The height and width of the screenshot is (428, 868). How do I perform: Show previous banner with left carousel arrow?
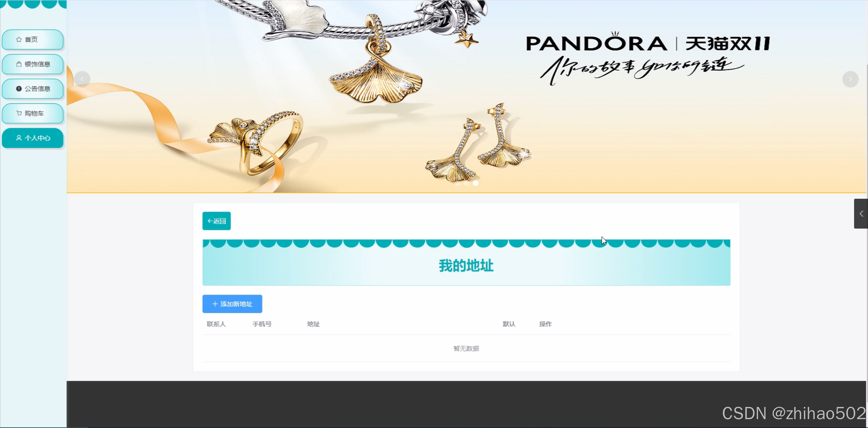click(82, 79)
